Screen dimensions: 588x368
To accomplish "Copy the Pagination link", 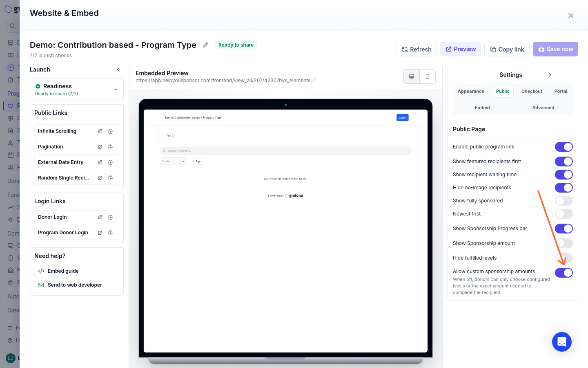I will click(111, 147).
